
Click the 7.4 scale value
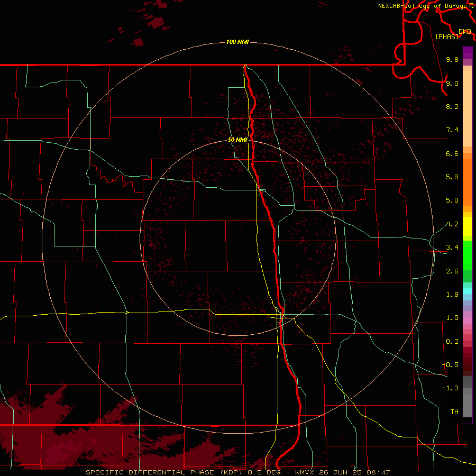(x=452, y=130)
